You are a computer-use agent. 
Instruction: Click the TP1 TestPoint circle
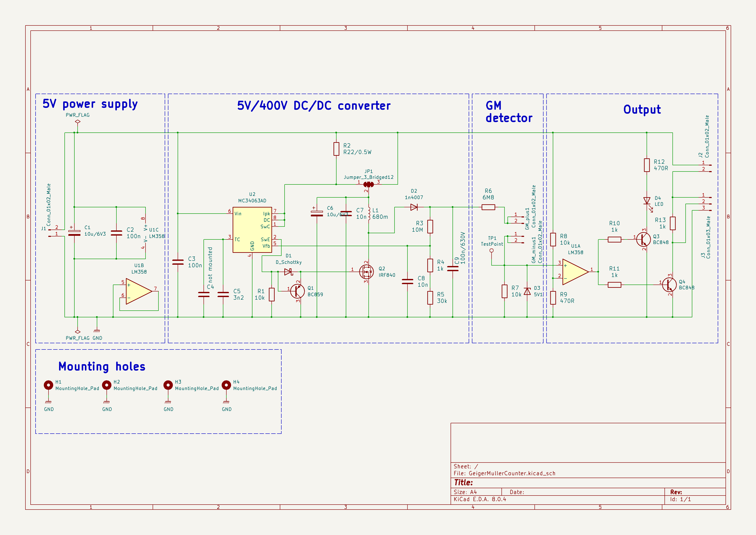coord(491,251)
